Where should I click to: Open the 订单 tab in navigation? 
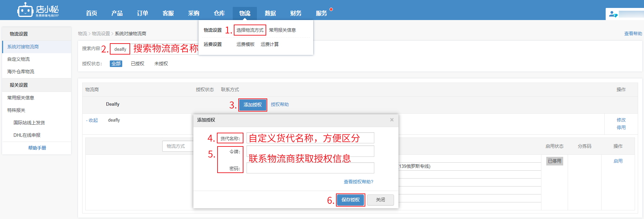tap(142, 13)
